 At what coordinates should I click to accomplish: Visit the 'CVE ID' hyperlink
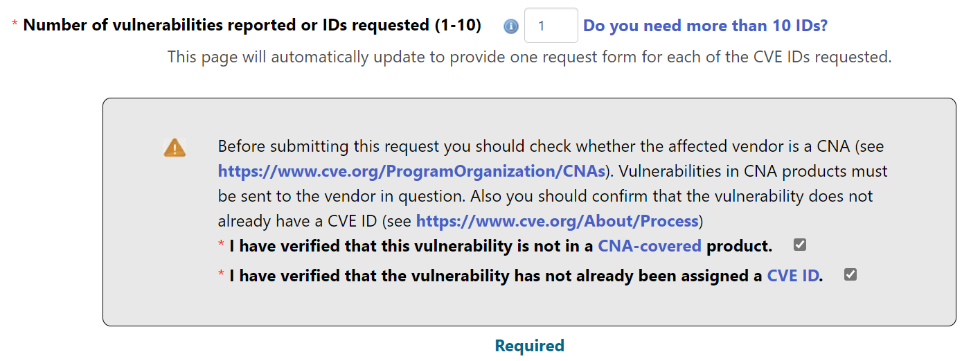793,276
